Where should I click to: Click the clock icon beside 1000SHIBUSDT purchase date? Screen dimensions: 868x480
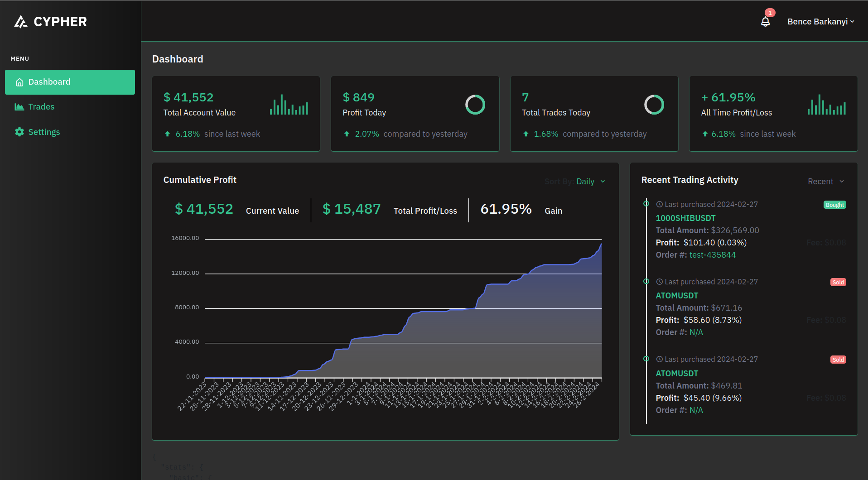[x=660, y=204]
